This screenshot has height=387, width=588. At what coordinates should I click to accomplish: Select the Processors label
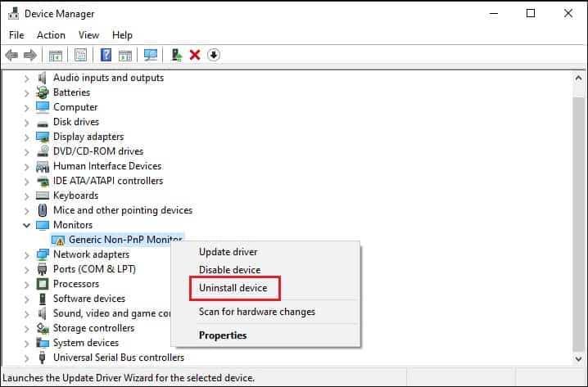[x=76, y=284]
